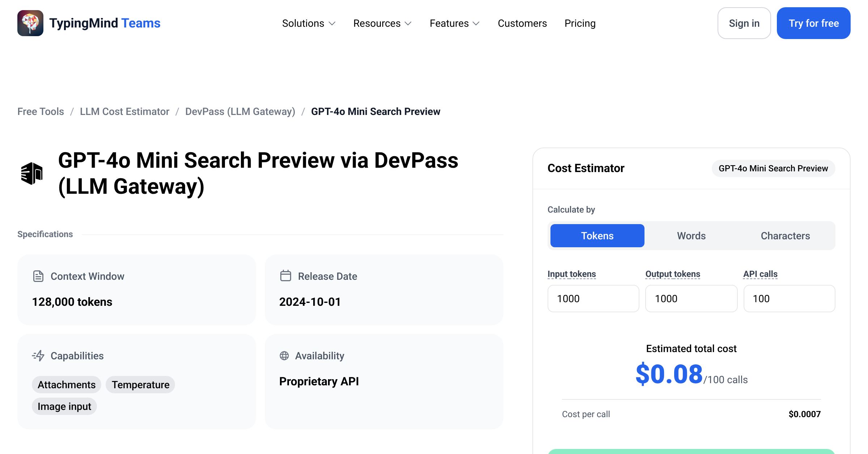Image resolution: width=868 pixels, height=454 pixels.
Task: Click the Context Window document icon
Action: (38, 276)
